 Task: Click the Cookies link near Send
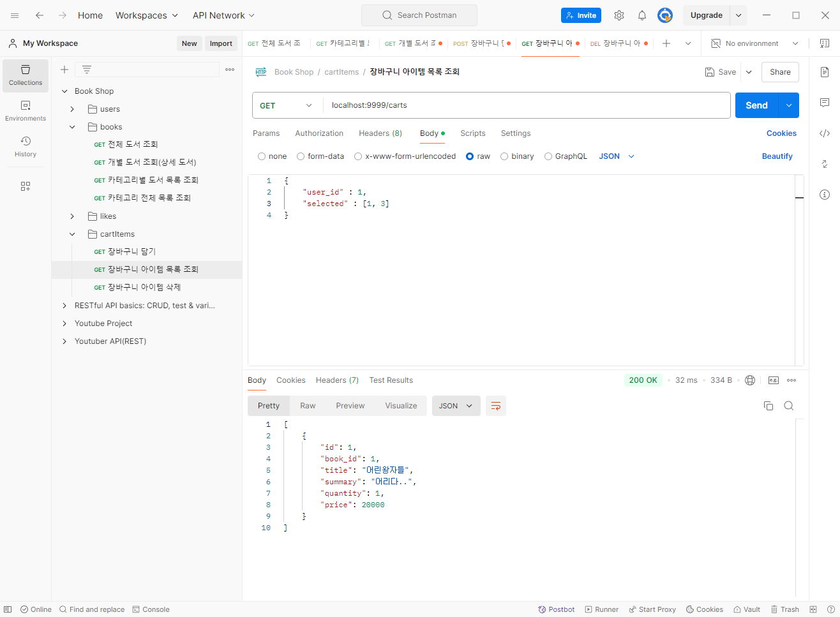[x=781, y=133]
